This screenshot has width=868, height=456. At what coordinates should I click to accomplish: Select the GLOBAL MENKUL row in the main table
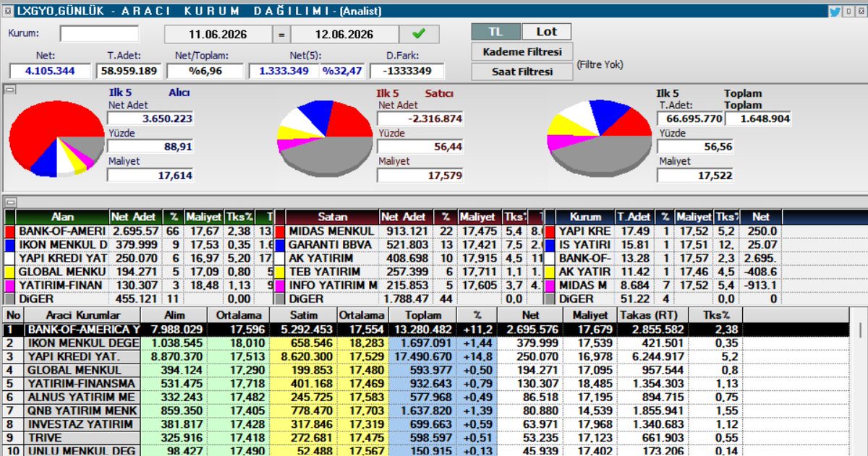tap(427, 370)
